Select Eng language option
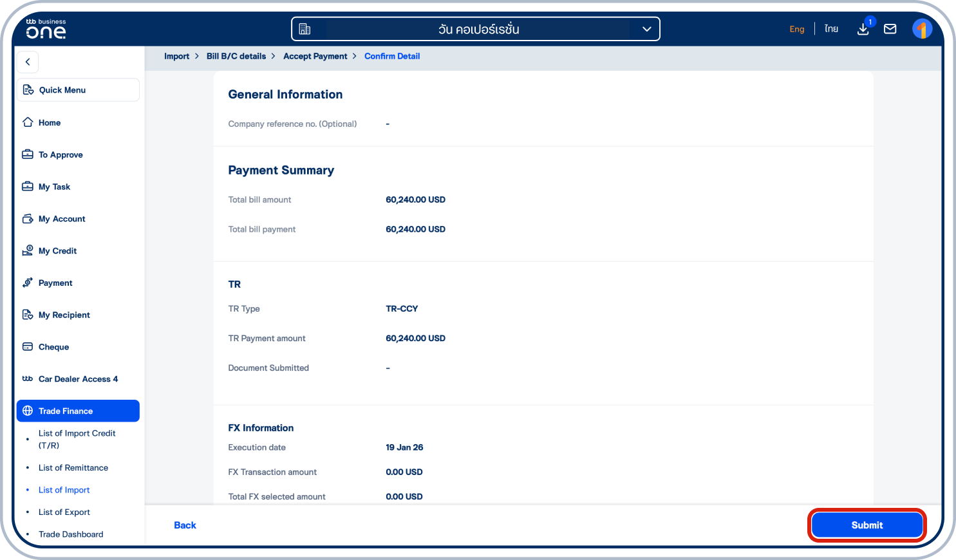The width and height of the screenshot is (956, 560). tap(796, 29)
